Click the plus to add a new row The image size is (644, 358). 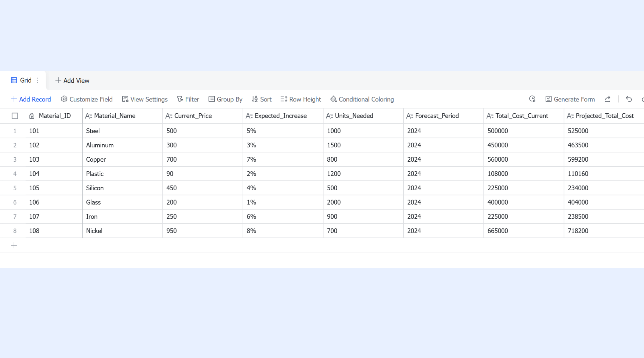point(14,245)
